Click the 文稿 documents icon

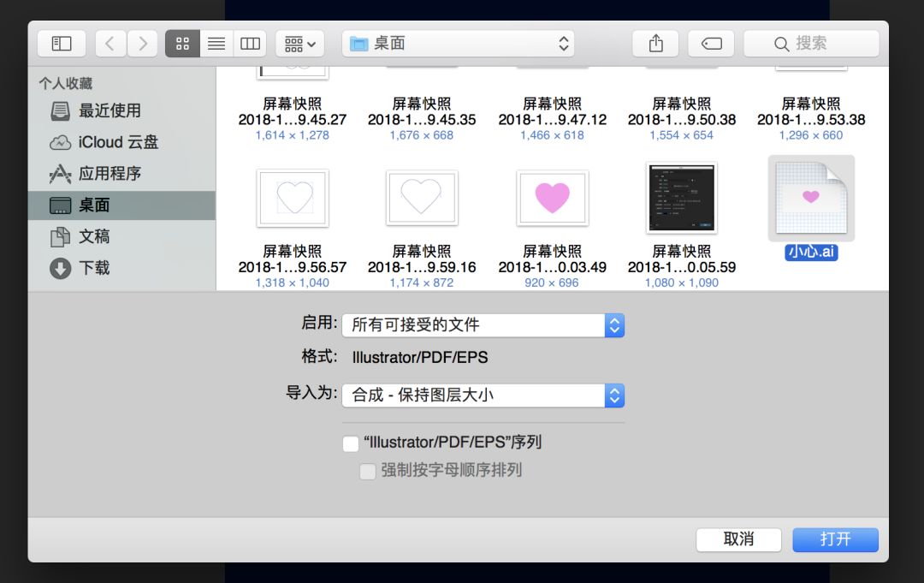pyautogui.click(x=60, y=237)
